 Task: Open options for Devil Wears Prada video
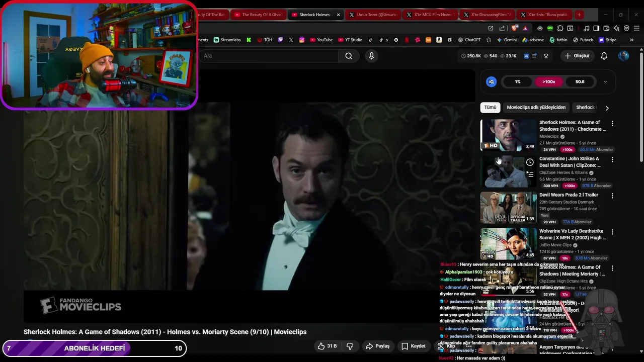point(612,196)
